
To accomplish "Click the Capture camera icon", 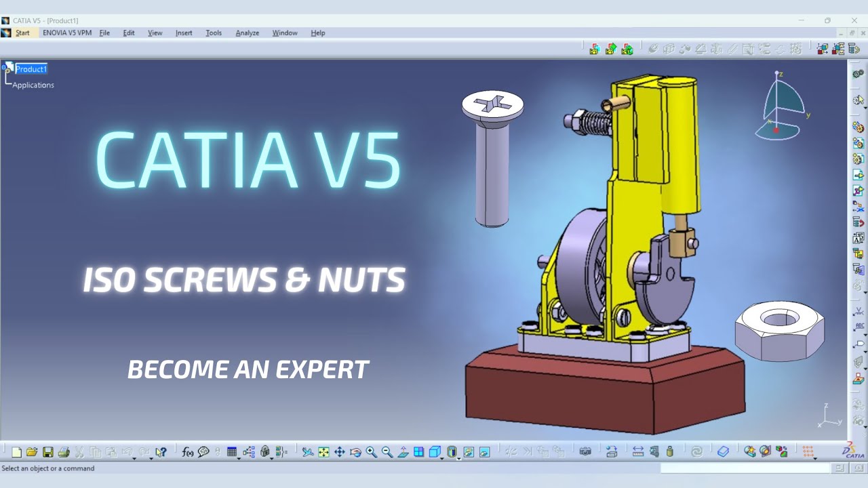I will tap(585, 452).
